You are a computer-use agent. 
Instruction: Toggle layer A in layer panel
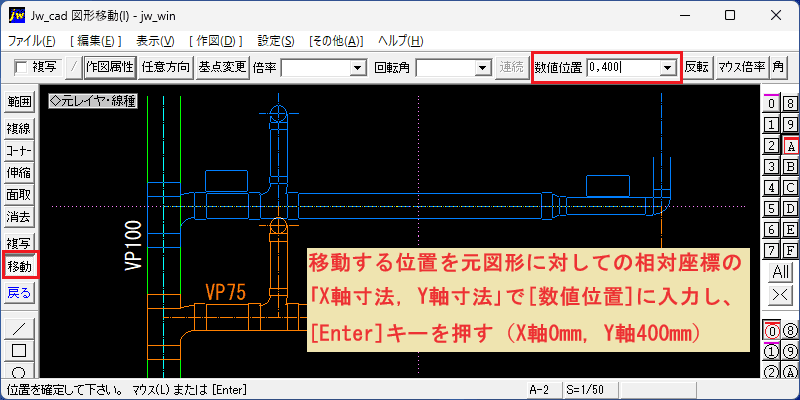pos(790,146)
